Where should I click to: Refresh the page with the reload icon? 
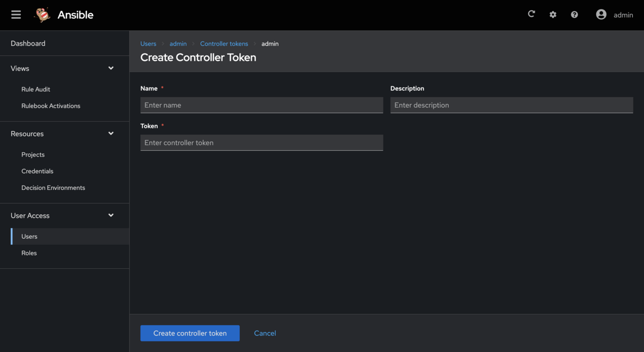(531, 14)
